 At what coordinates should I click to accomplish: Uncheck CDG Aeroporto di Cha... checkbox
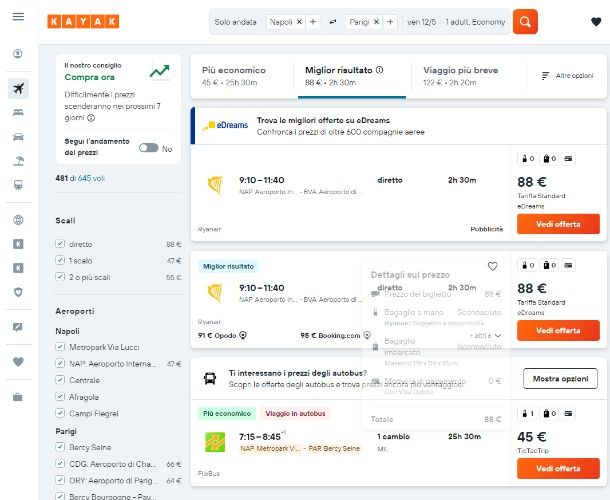coord(60,463)
